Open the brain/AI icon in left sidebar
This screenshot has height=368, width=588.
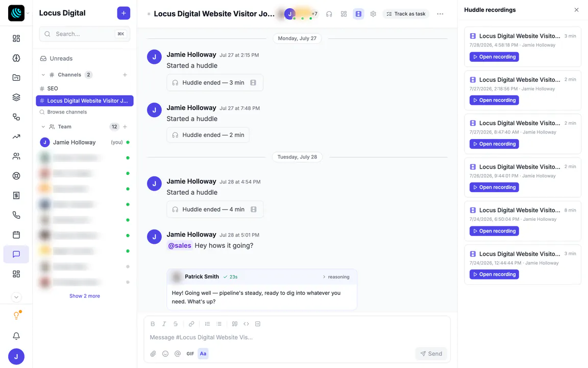pos(16,58)
